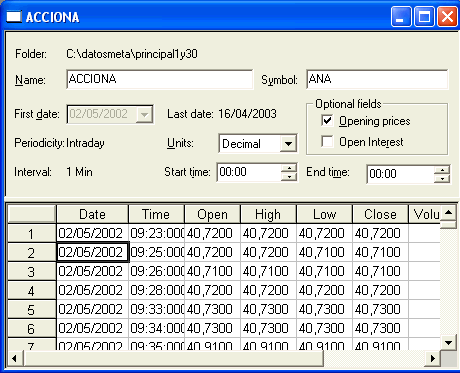This screenshot has width=460, height=373.
Task: Click the Time cell 09:34:00 in row 6
Action: (x=156, y=328)
